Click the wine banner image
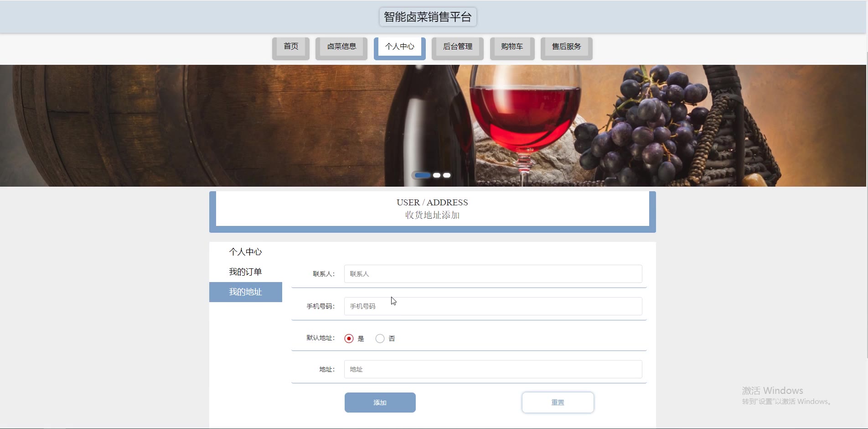The height and width of the screenshot is (429, 868). [433, 126]
